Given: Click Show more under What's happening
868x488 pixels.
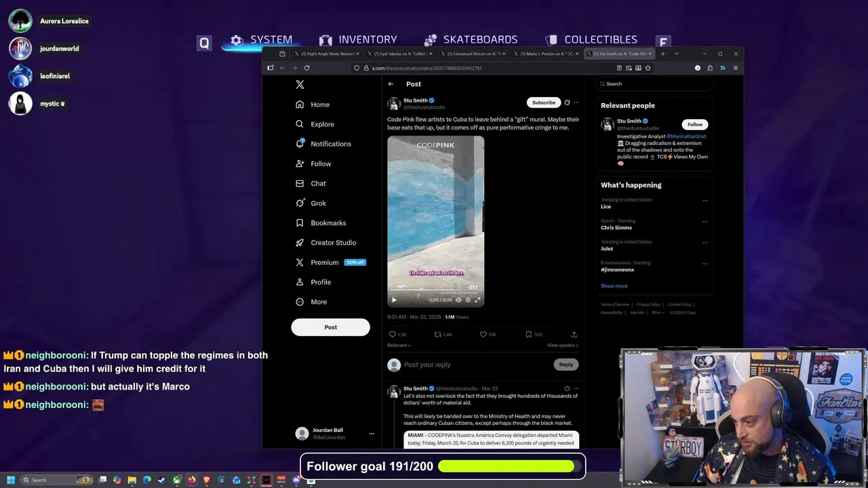Looking at the screenshot, I should point(614,286).
